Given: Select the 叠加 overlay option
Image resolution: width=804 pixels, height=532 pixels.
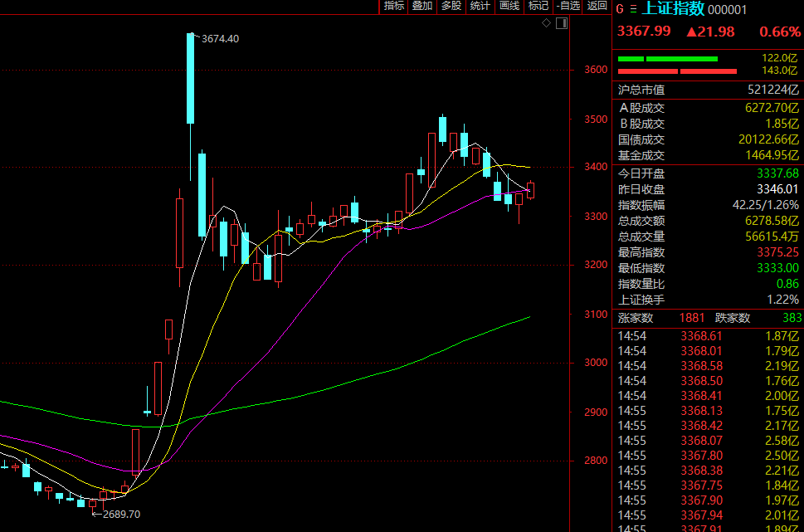Looking at the screenshot, I should [422, 6].
